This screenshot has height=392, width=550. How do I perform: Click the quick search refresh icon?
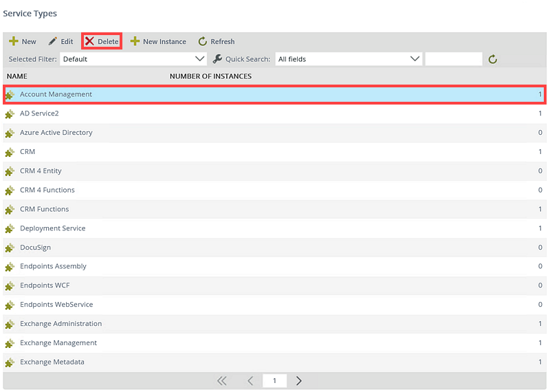pyautogui.click(x=492, y=59)
